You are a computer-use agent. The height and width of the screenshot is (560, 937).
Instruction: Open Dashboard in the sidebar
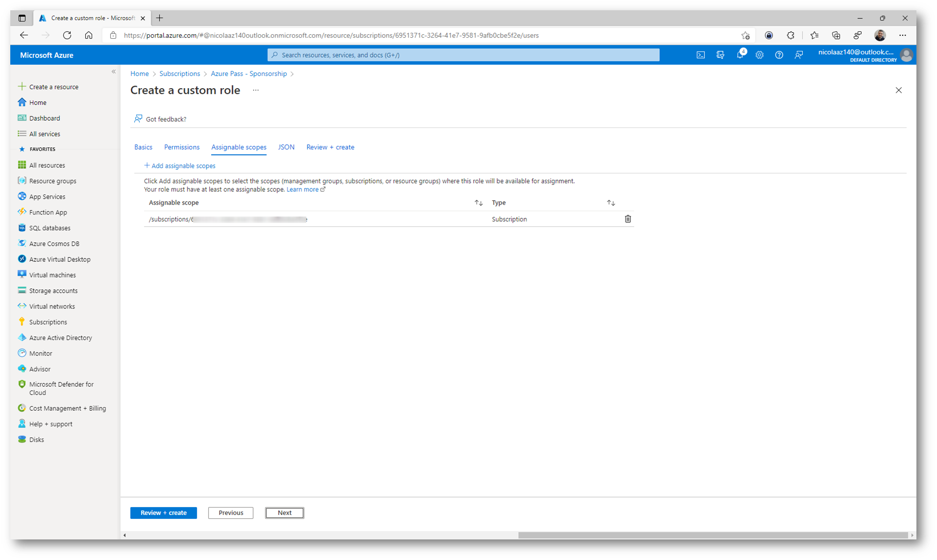[x=39, y=118]
